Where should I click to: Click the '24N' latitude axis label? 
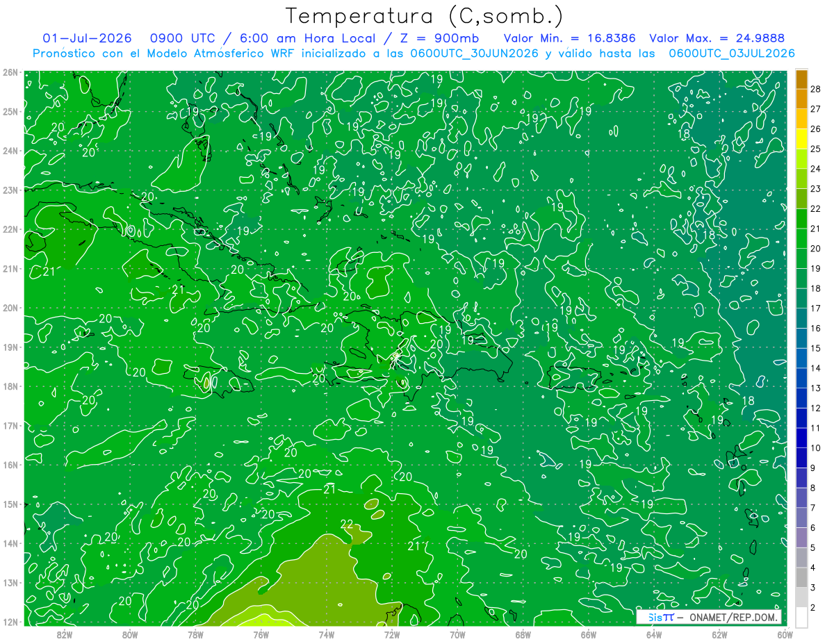pyautogui.click(x=11, y=151)
